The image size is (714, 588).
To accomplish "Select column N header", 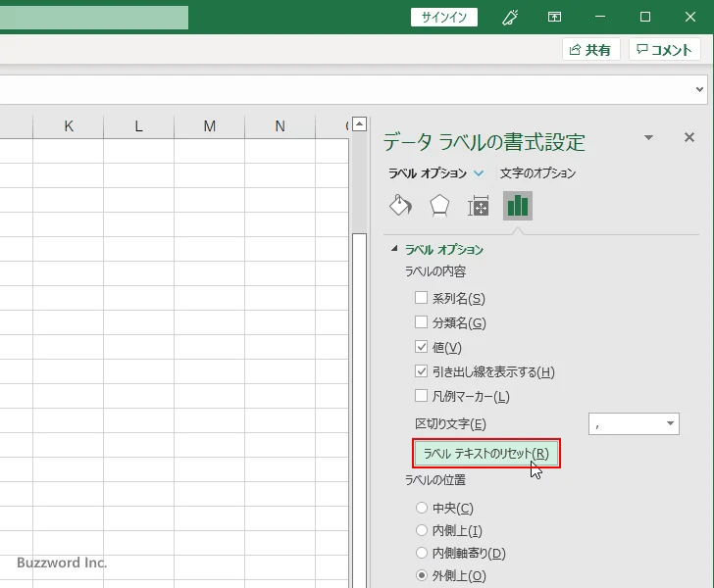I will (280, 126).
